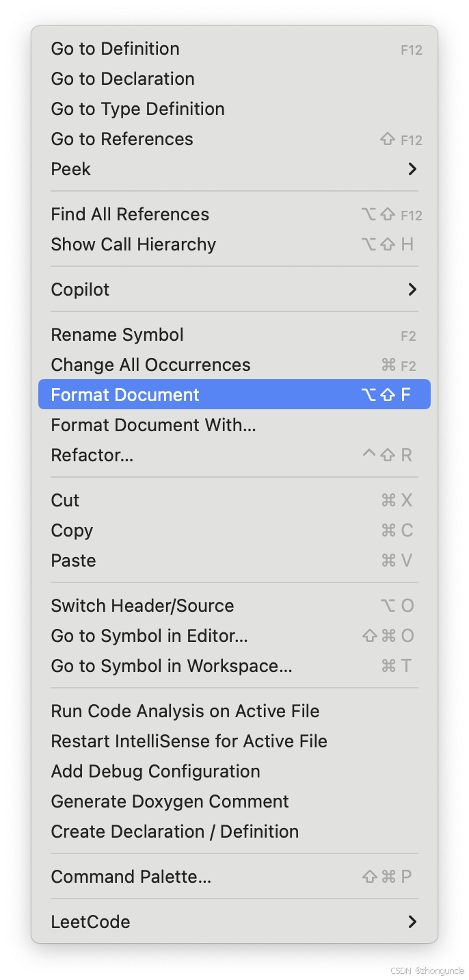Open Go to Symbol in Workspace

pos(171,666)
